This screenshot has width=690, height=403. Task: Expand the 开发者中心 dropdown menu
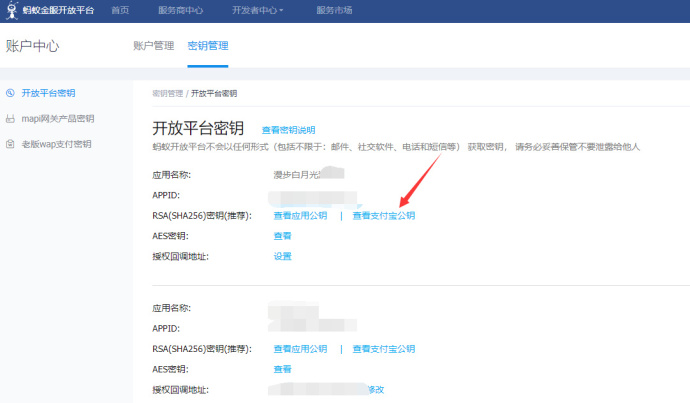(257, 10)
